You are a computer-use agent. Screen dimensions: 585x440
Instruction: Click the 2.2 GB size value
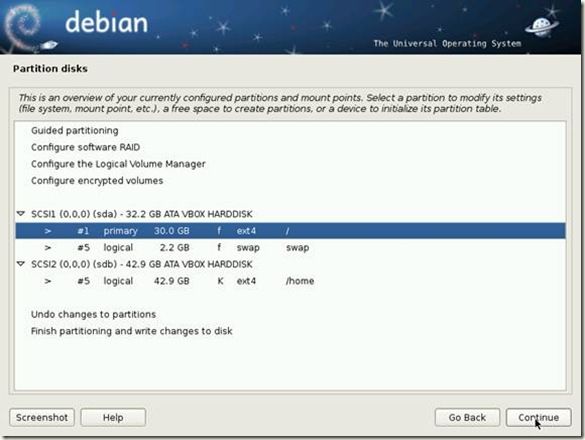click(x=175, y=247)
